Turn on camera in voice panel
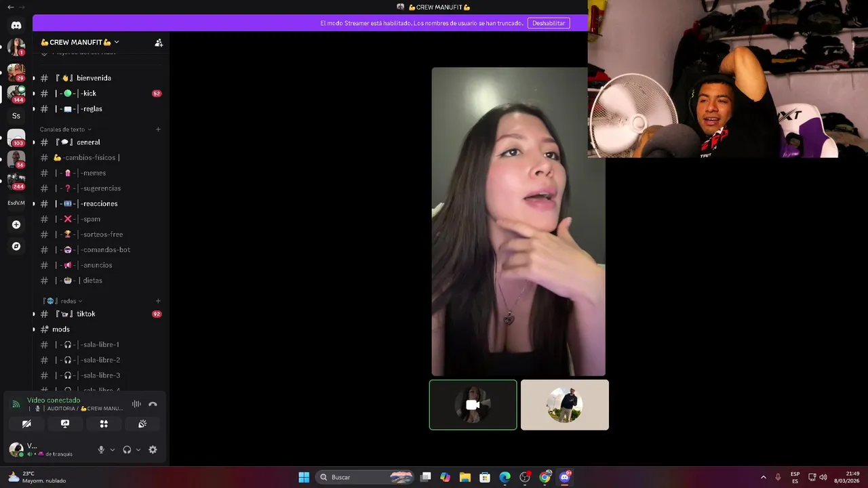This screenshot has height=488, width=868. 26,424
